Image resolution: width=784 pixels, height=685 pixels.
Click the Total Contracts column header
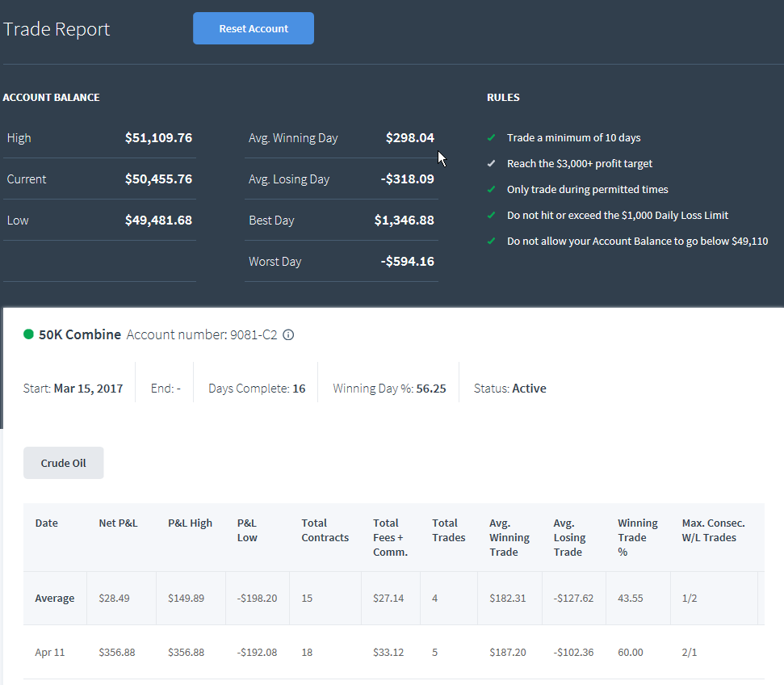tap(325, 531)
